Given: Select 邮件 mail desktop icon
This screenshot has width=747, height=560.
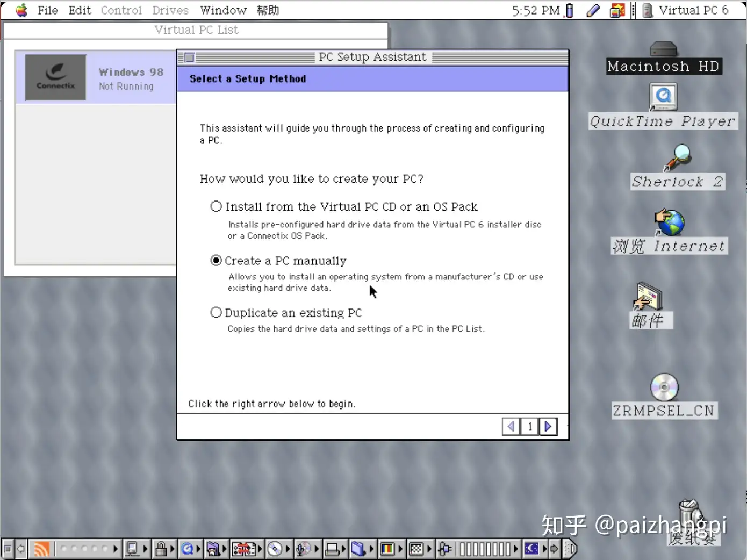Looking at the screenshot, I should [x=649, y=296].
